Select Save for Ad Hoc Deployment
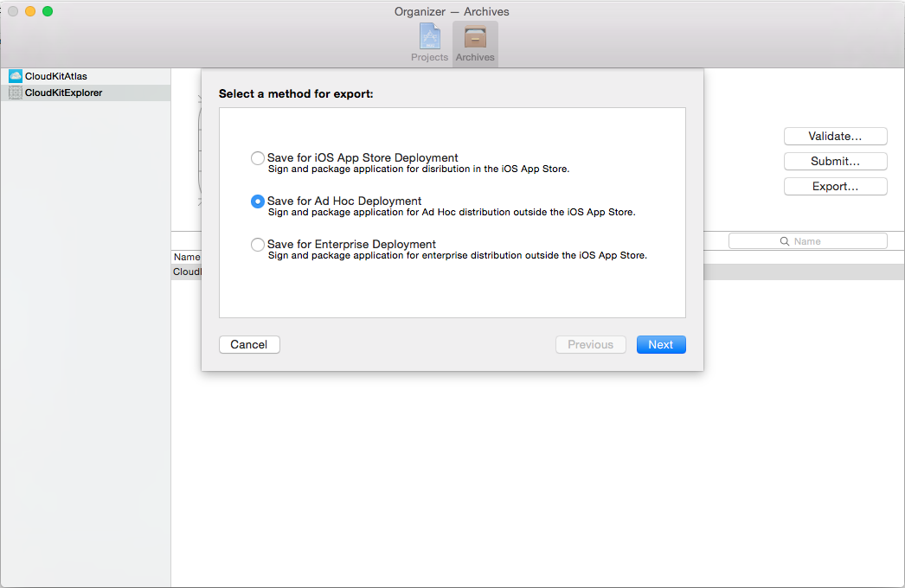 257,201
